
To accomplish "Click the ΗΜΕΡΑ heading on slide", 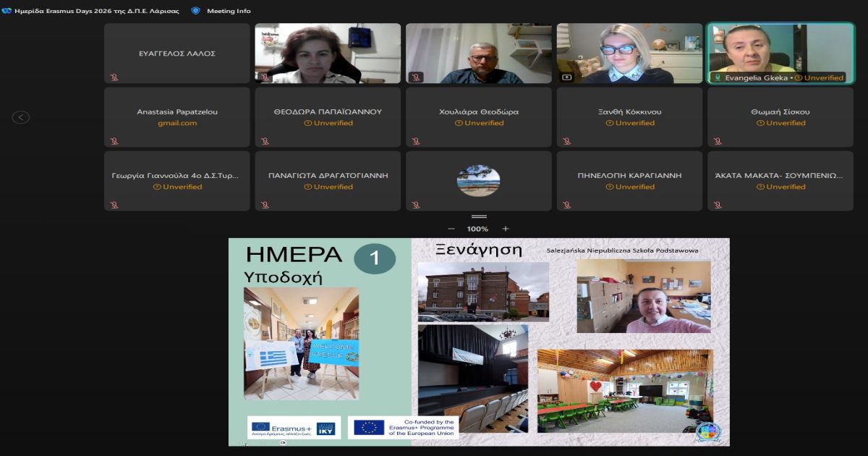I will [x=294, y=255].
